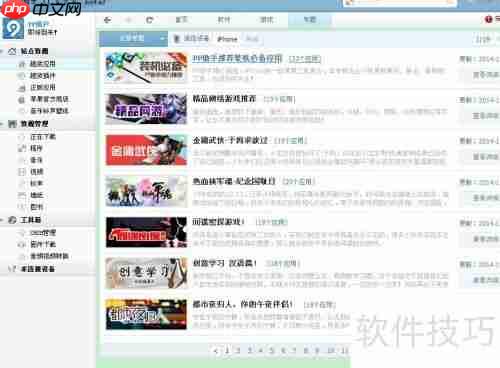Screen dimensions: 500x368
Task: Click the 未连接设备 device icon
Action: click(x=12, y=269)
